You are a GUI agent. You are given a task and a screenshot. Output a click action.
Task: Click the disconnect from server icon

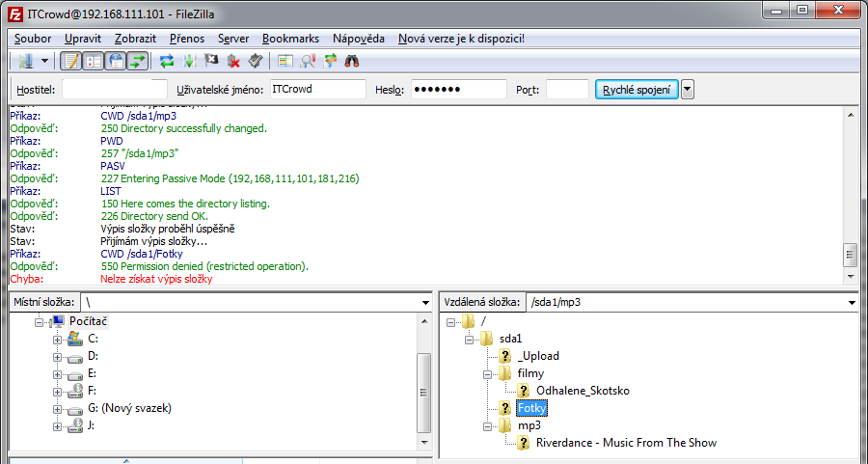point(233,61)
